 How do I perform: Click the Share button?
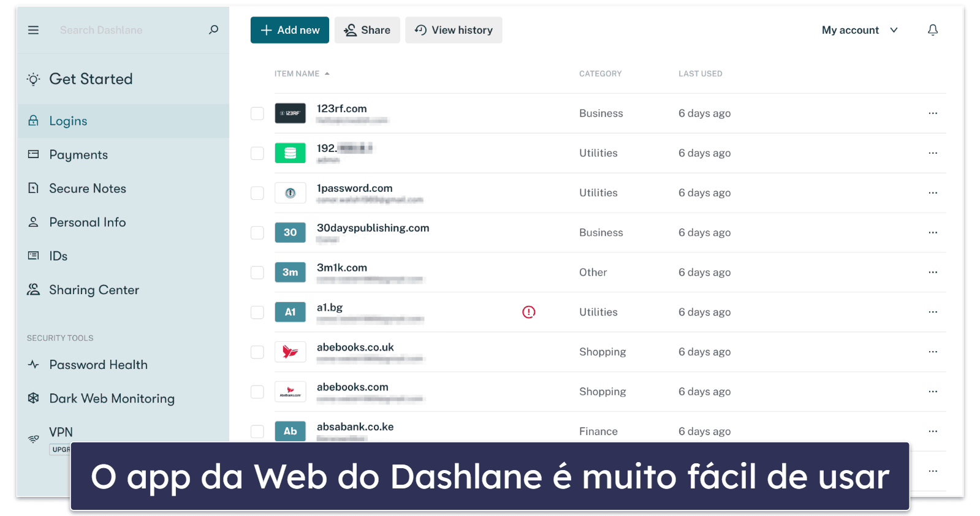click(x=367, y=30)
